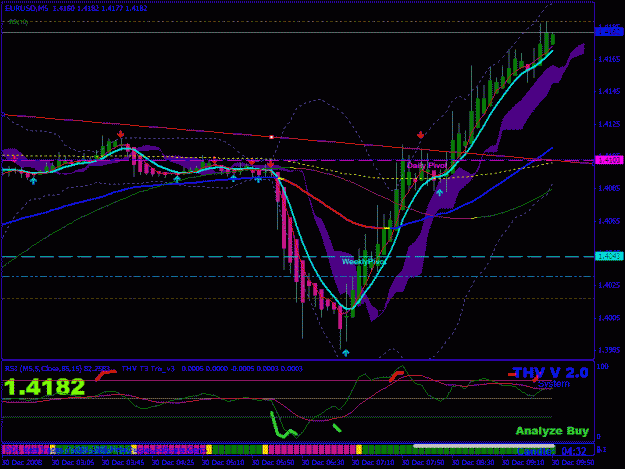The image size is (625, 469).
Task: Click the 1.4125 price axis value
Action: click(609, 124)
